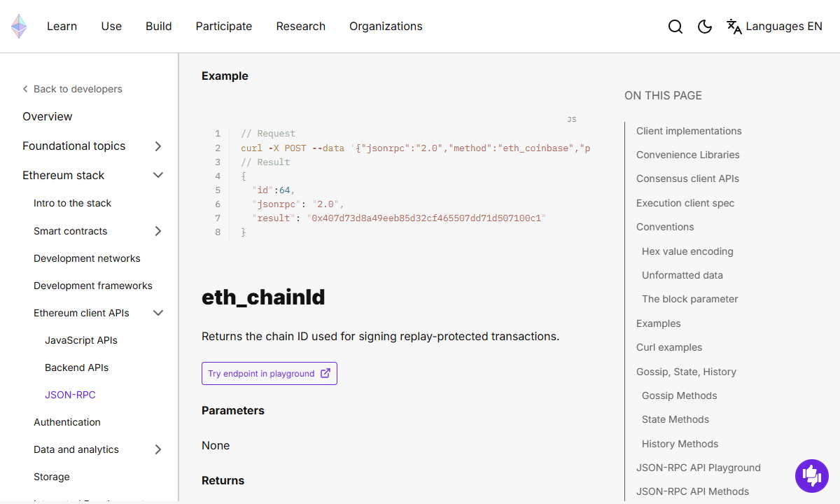Expand Foundational topics chevron
The width and height of the screenshot is (840, 504).
coord(158,146)
